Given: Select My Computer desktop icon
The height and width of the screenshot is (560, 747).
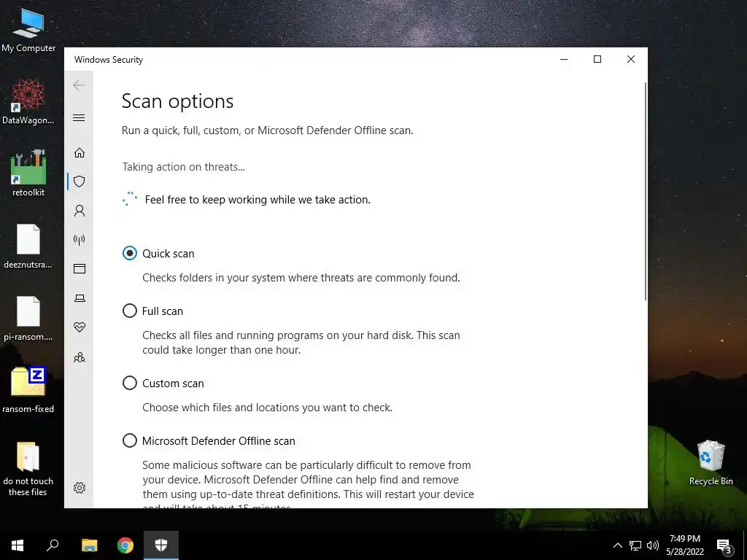Looking at the screenshot, I should coord(28,29).
